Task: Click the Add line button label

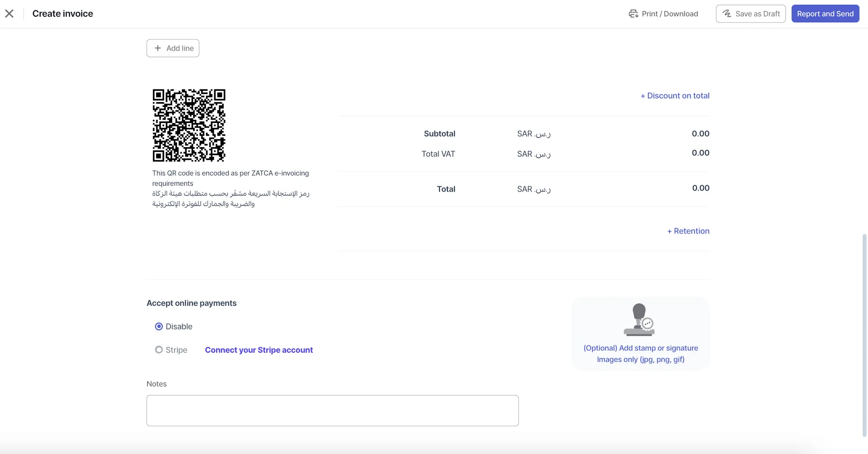Action: pyautogui.click(x=180, y=48)
